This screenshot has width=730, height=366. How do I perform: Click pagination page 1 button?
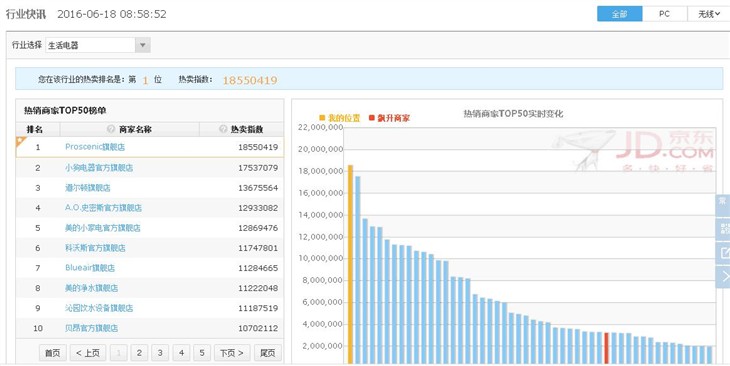(x=118, y=353)
